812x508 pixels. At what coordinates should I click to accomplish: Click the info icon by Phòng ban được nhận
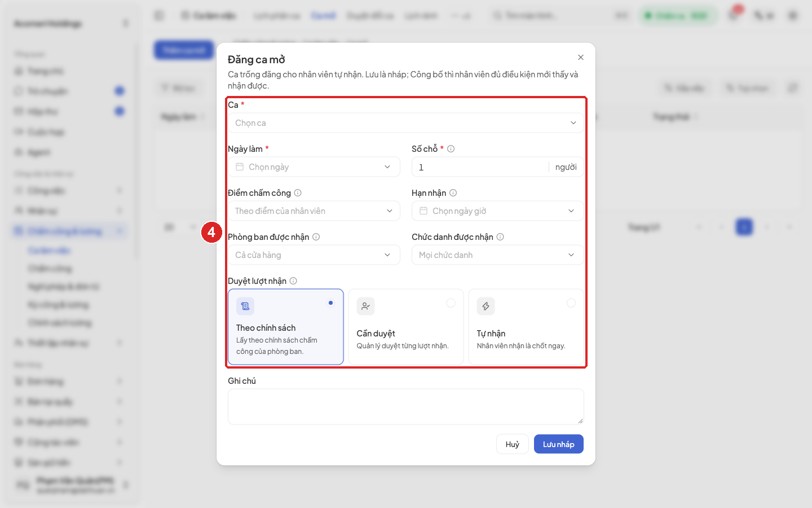[x=316, y=237]
